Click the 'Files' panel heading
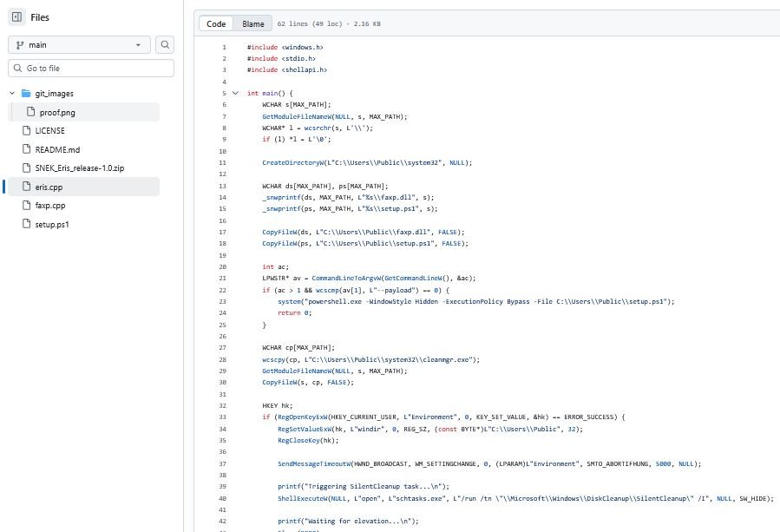This screenshot has width=780, height=532. coord(40,17)
